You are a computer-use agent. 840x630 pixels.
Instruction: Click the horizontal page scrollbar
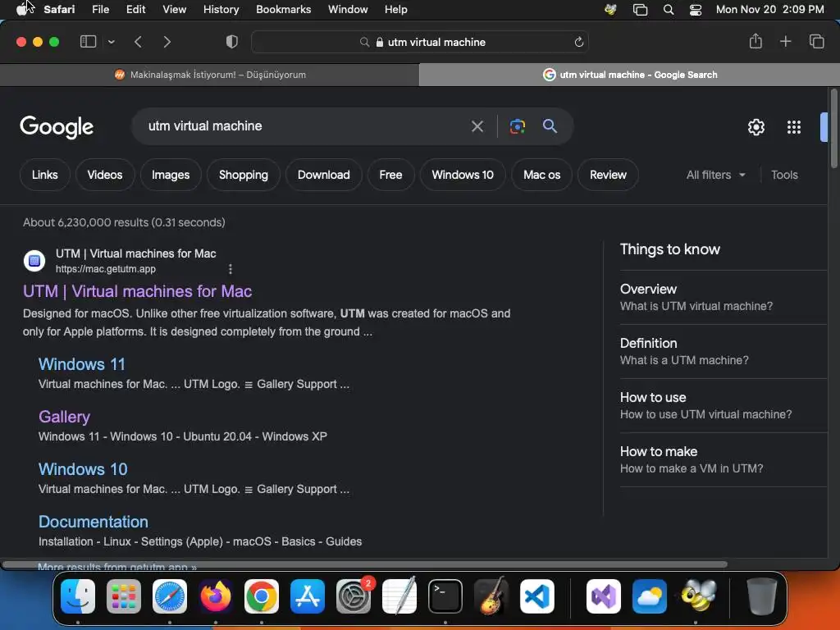(x=364, y=564)
